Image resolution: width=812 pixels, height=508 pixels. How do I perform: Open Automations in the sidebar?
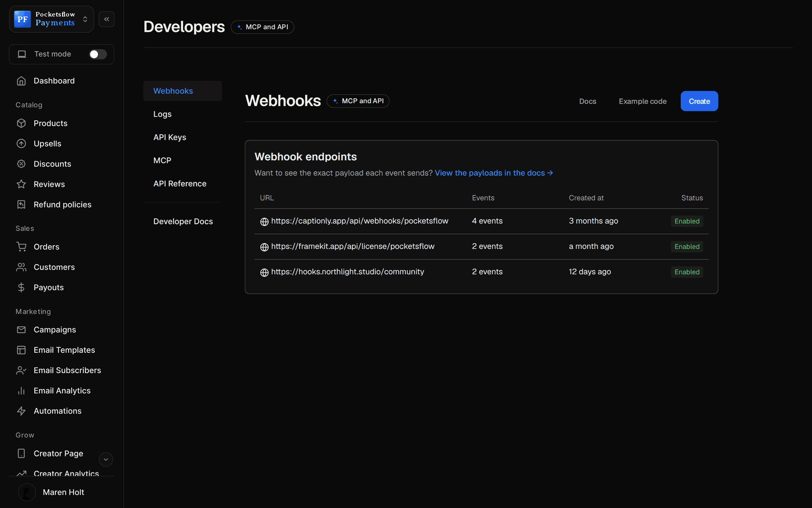(x=57, y=411)
